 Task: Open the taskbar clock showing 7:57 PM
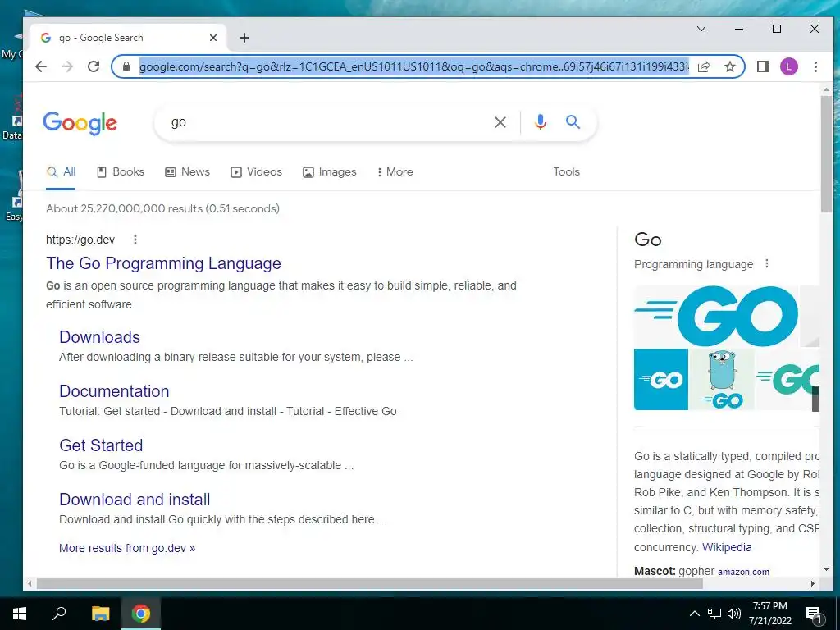click(769, 614)
